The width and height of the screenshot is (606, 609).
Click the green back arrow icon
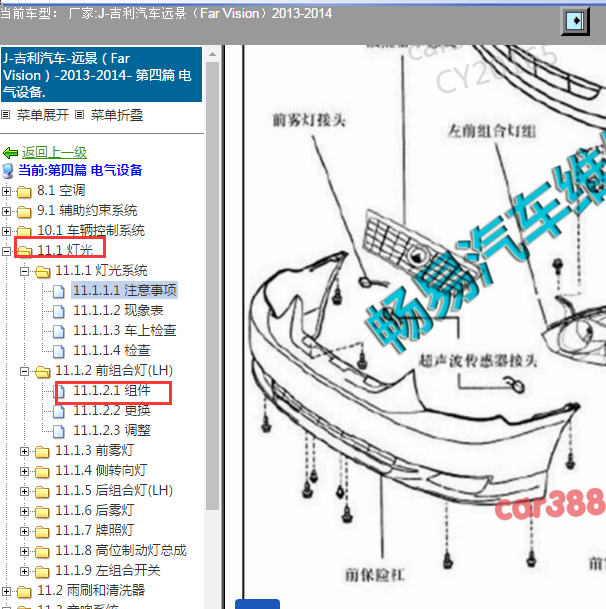coord(10,153)
